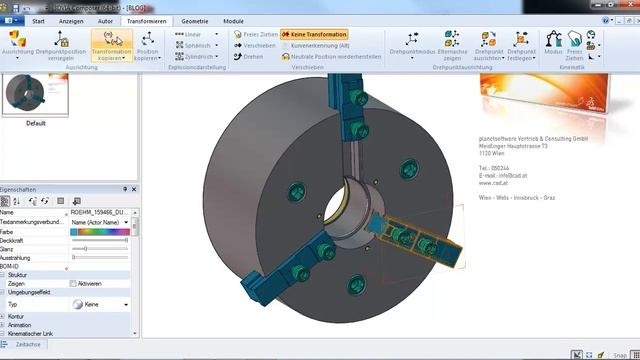
Task: Pin the Eigenschaften panel
Action: (x=125, y=189)
